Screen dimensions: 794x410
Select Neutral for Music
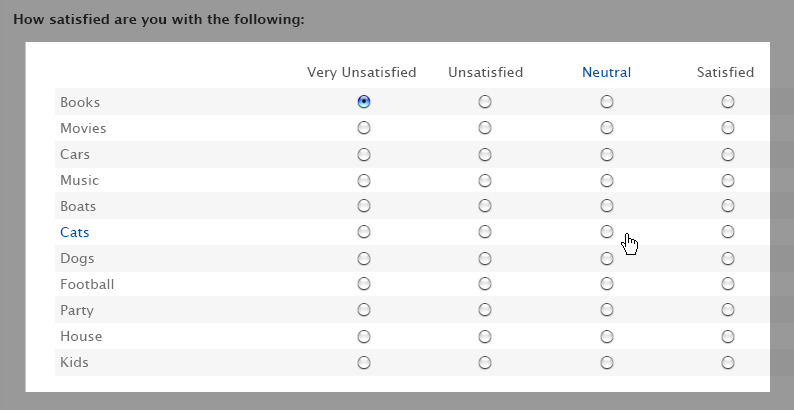607,180
